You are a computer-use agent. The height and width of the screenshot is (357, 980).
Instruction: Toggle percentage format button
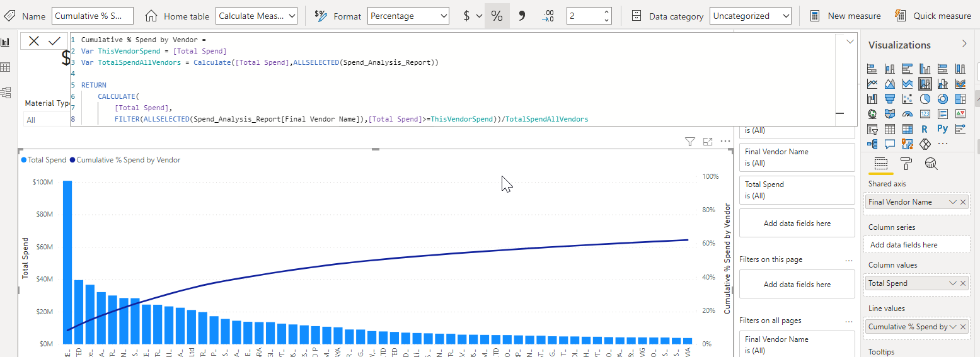coord(497,16)
